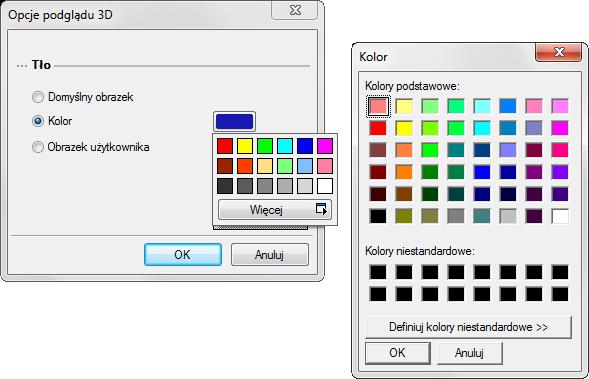The image size is (589, 379).
Task: Choose the Obrazek użytkownika radio option
Action: click(38, 146)
